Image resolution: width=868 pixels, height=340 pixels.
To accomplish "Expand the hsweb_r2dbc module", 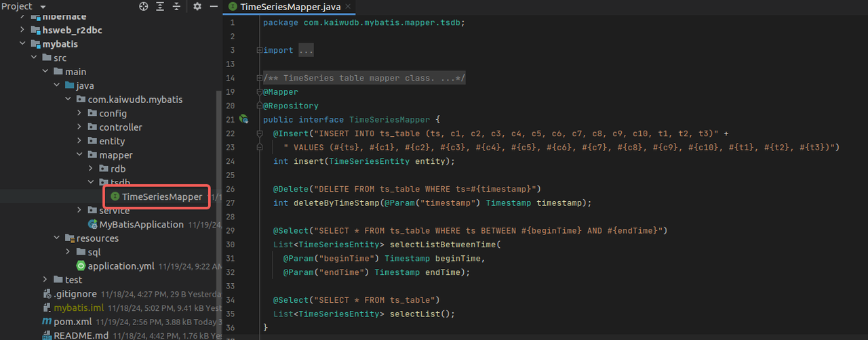I will (x=22, y=30).
